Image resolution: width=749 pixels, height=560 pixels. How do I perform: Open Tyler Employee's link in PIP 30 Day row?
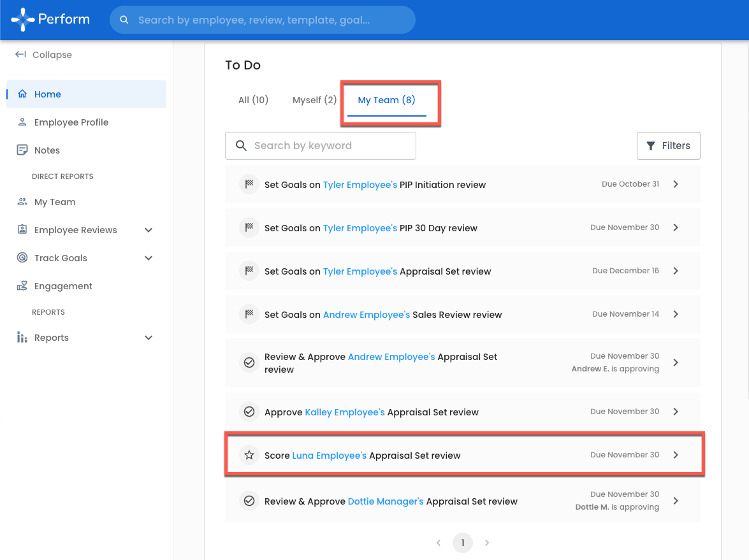click(x=360, y=228)
